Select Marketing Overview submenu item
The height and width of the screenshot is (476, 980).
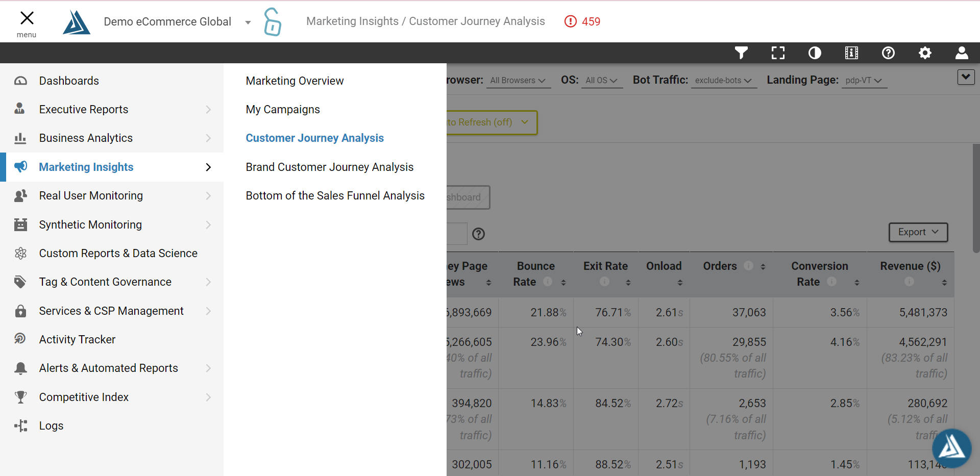tap(295, 81)
